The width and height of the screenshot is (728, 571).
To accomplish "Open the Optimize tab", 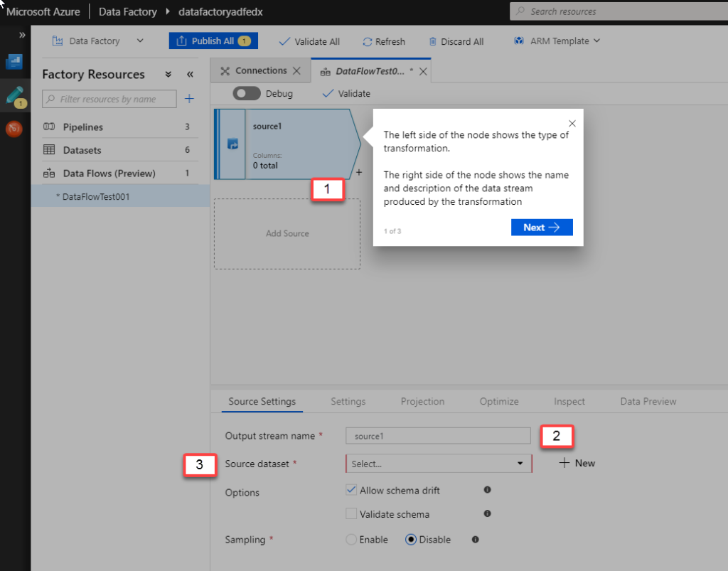I will click(499, 402).
